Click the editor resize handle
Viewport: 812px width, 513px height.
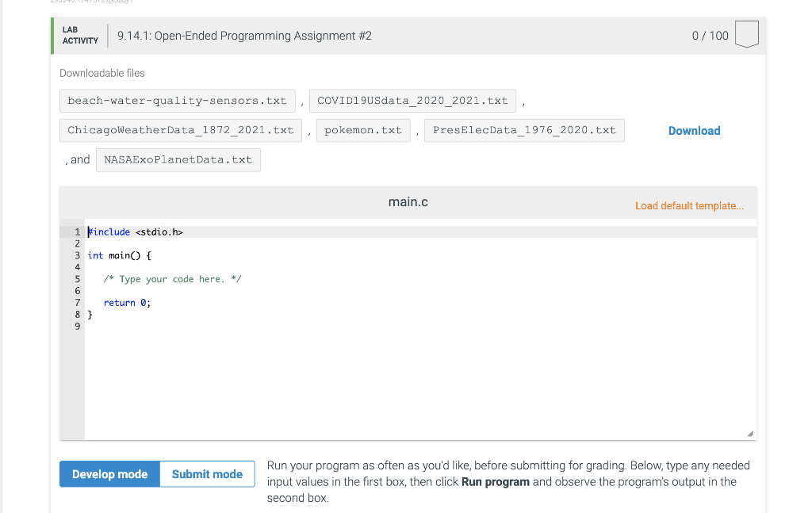pos(749,432)
